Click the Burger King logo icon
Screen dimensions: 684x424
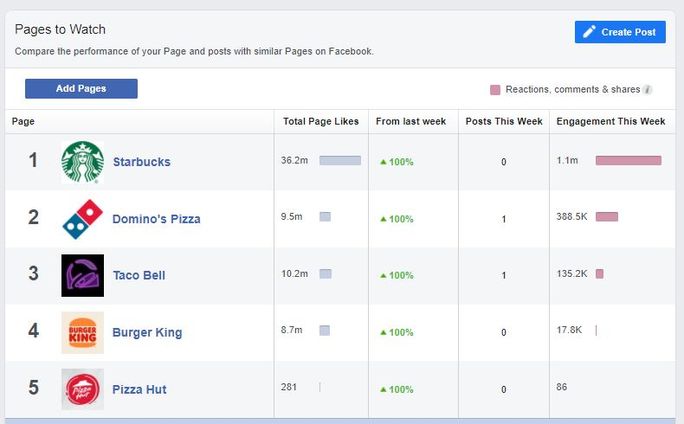pyautogui.click(x=82, y=332)
